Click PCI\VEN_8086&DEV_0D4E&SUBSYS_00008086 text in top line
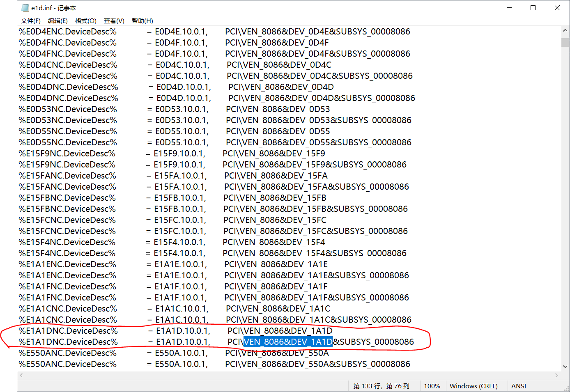570x392 pixels. (317, 32)
